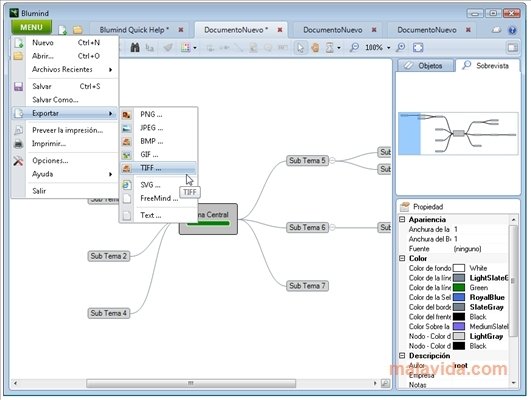Select the arrow pointer tool
Viewport: 531px width, 400px height.
click(300, 47)
